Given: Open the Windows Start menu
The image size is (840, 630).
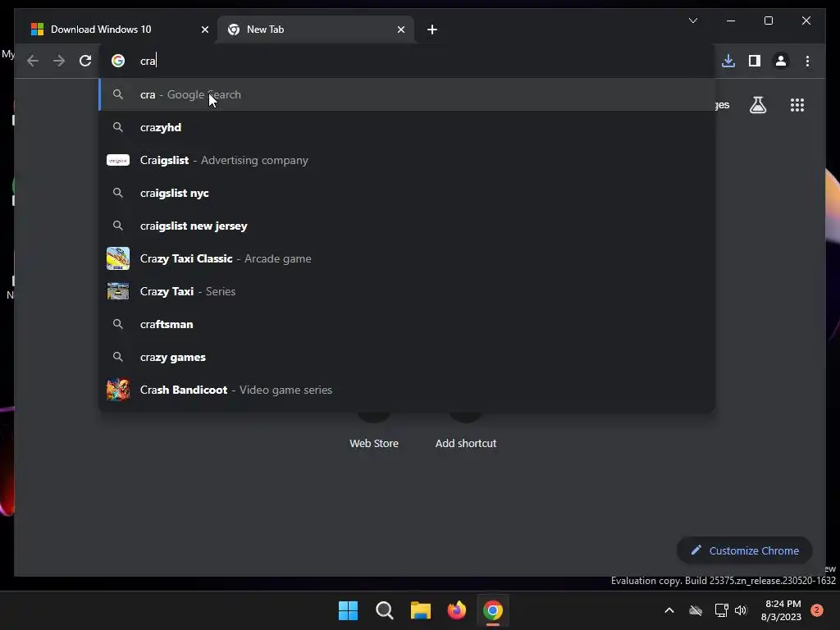Looking at the screenshot, I should click(348, 610).
